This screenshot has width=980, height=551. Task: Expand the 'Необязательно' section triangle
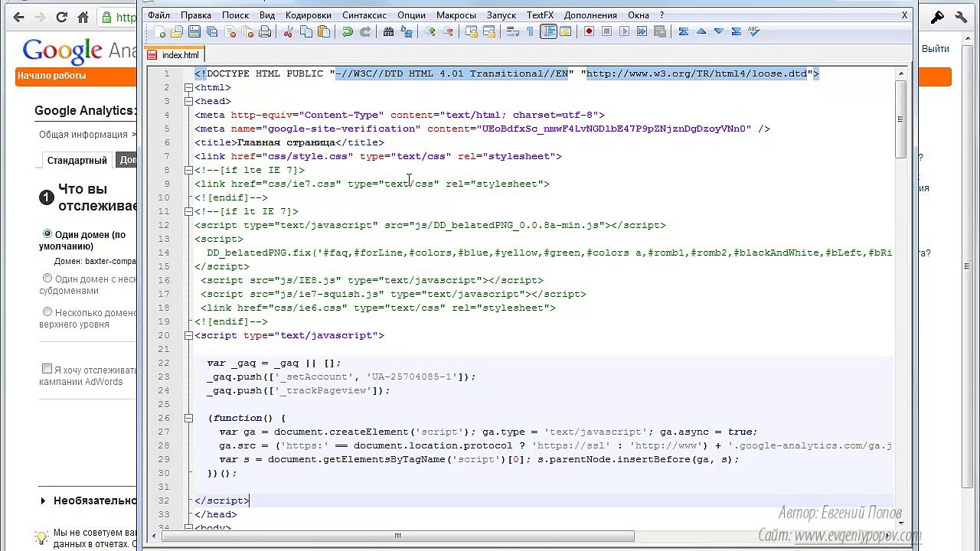click(43, 501)
